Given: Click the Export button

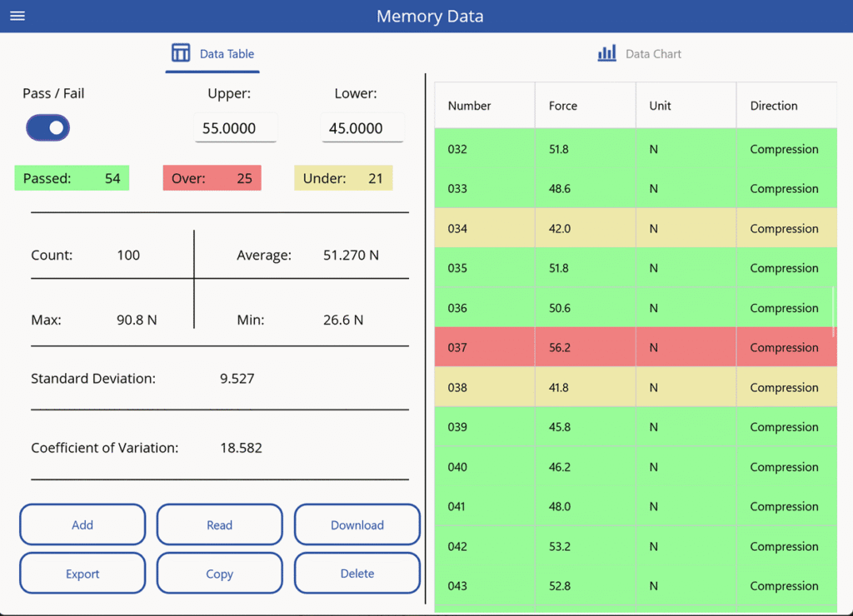Looking at the screenshot, I should [82, 574].
